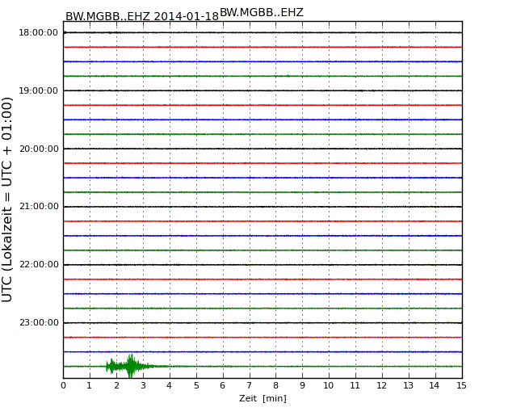This screenshot has width=525, height=420.
Task: Click the '22:00:00' time label
Action: point(40,265)
